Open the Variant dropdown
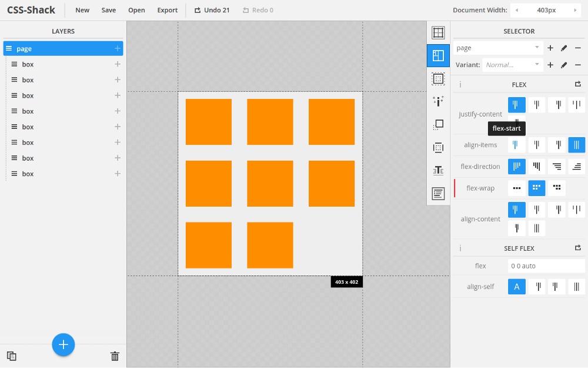 [x=512, y=65]
